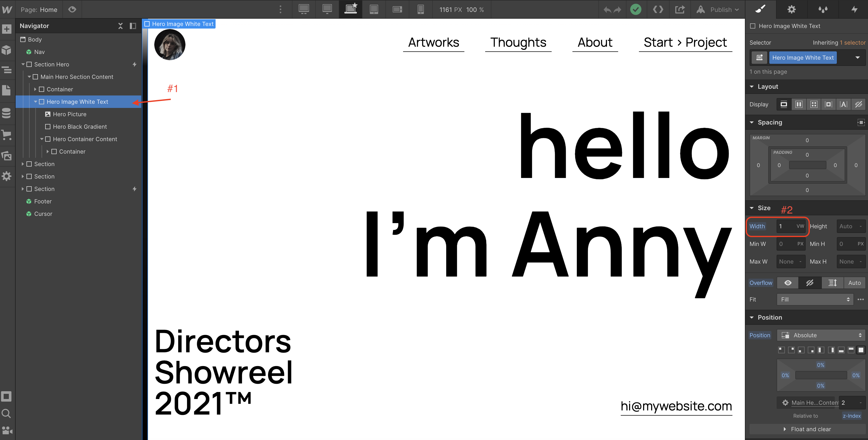868x440 pixels.
Task: Click the Min W input field
Action: (791, 244)
